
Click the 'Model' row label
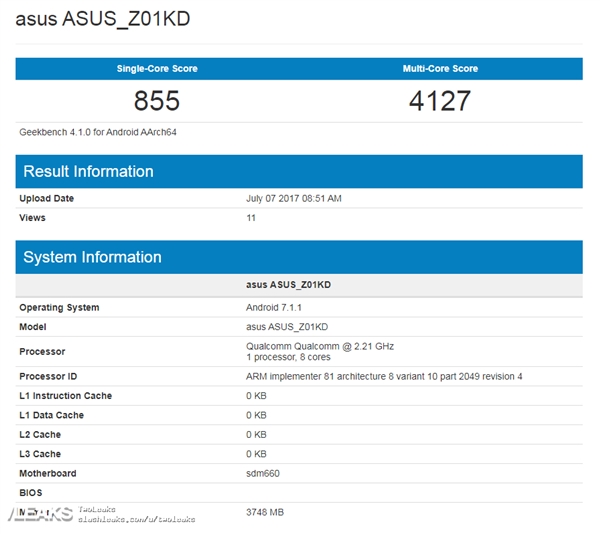pyautogui.click(x=33, y=327)
